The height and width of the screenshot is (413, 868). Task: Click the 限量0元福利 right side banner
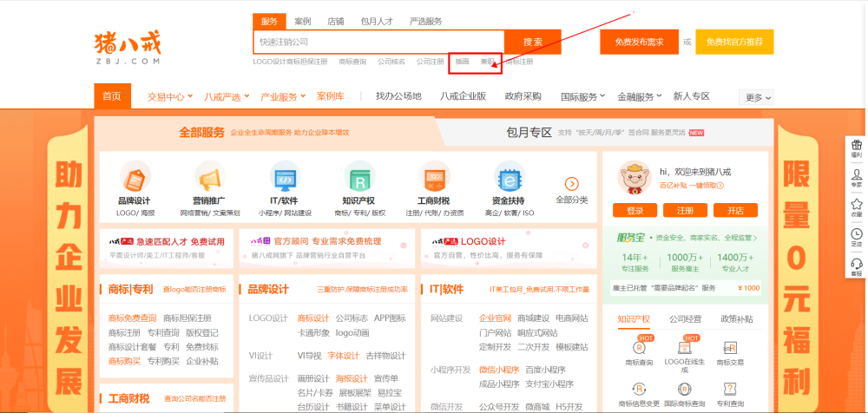(798, 268)
